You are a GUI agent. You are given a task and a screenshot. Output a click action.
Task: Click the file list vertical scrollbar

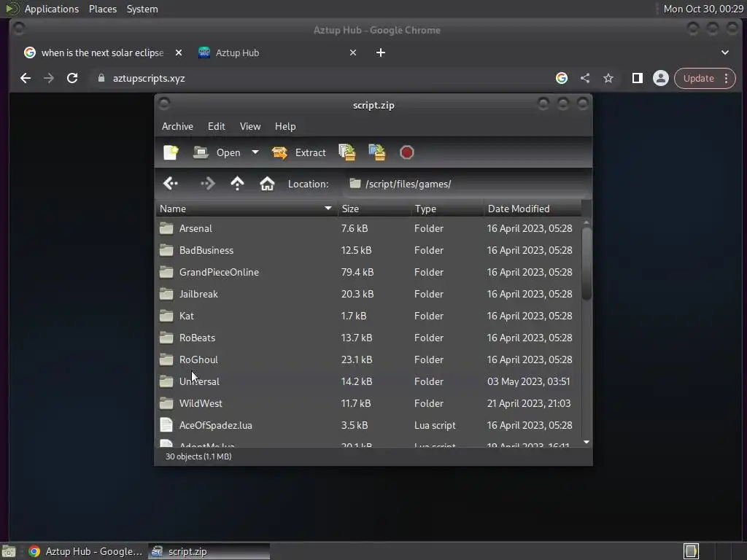click(x=587, y=264)
